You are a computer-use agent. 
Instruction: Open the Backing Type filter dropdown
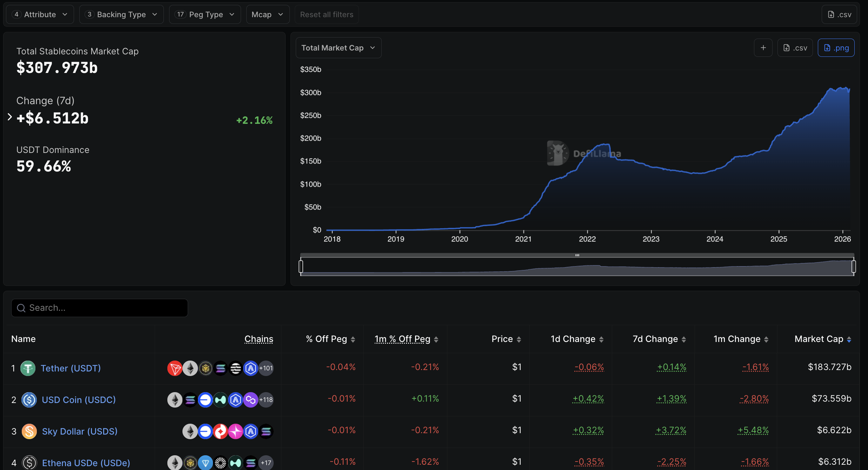coord(121,14)
